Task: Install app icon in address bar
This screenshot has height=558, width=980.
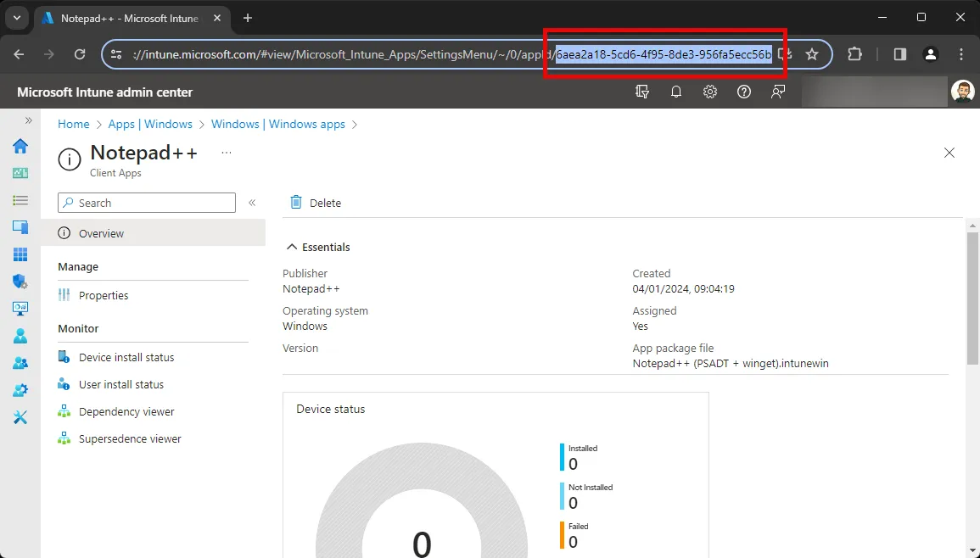Action: pos(785,53)
